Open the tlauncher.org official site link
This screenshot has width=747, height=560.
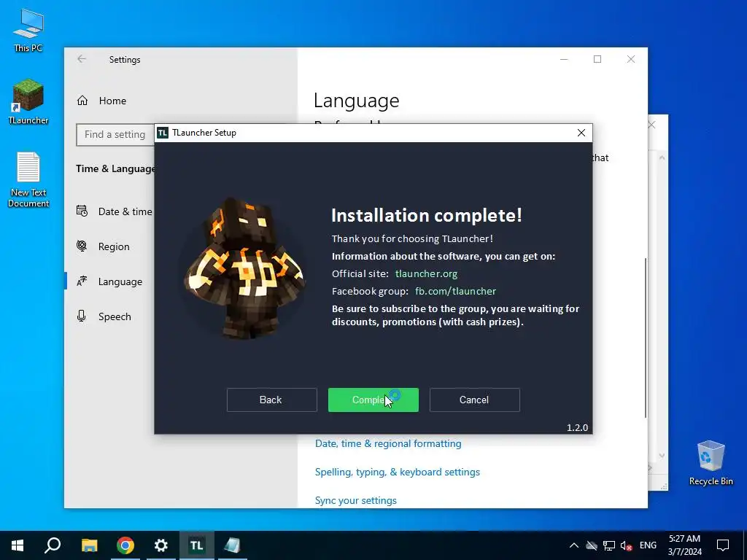click(x=426, y=274)
